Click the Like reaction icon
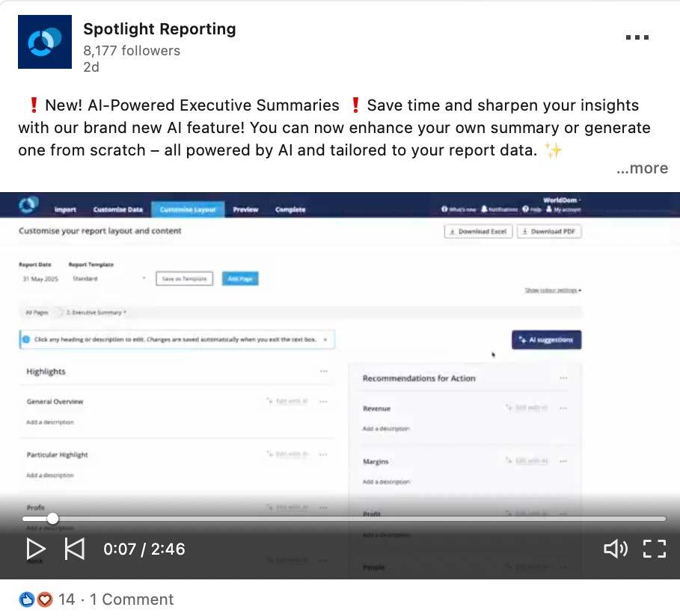 [x=26, y=600]
